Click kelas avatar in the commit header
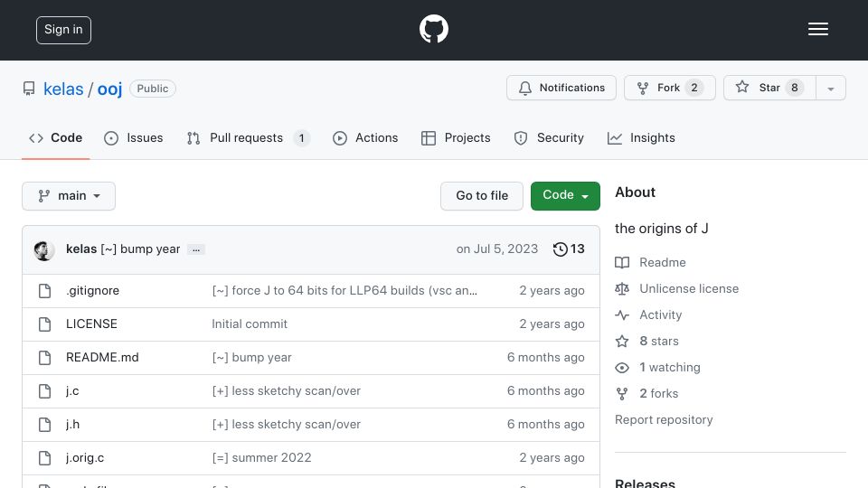This screenshot has height=488, width=868. point(43,250)
